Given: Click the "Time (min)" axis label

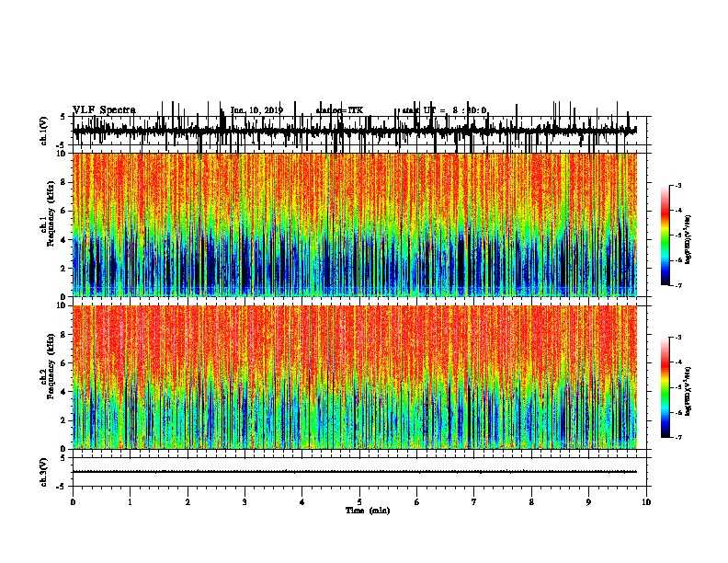Looking at the screenshot, I should click(368, 511).
